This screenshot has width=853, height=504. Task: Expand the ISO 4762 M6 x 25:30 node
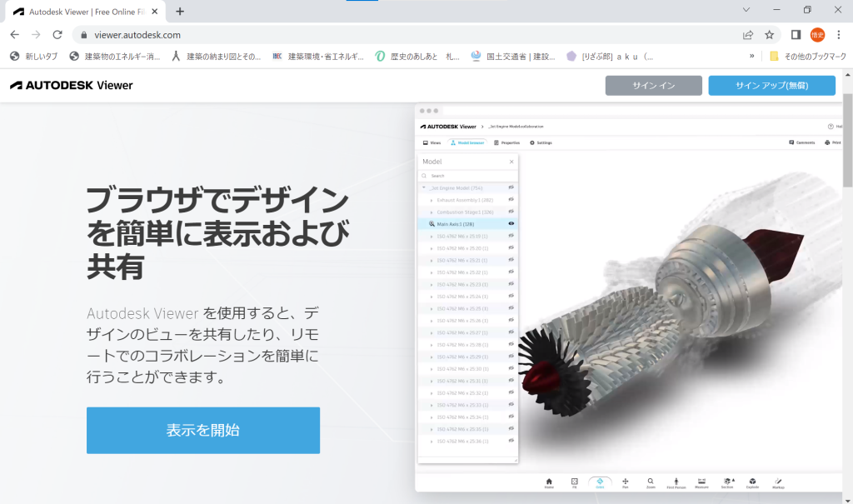[431, 369]
